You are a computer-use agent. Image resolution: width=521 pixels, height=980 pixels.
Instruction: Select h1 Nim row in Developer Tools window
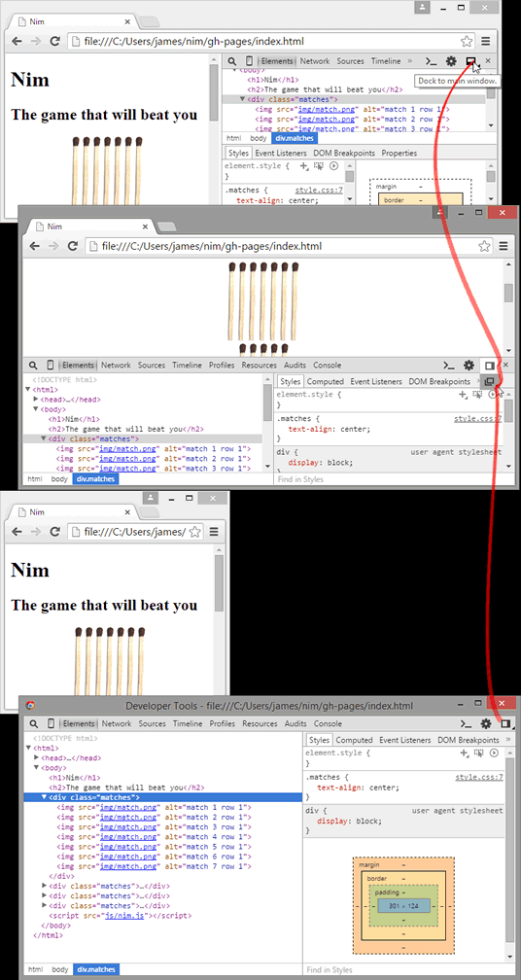click(74, 778)
